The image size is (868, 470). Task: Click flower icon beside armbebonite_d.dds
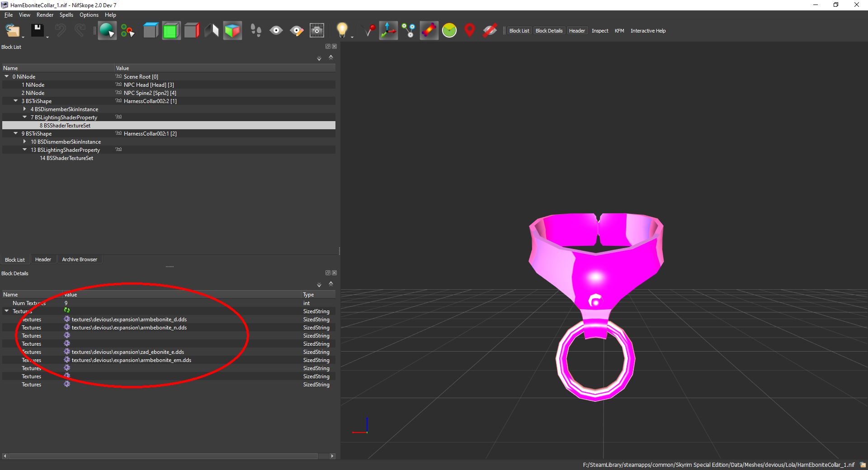[x=67, y=319]
